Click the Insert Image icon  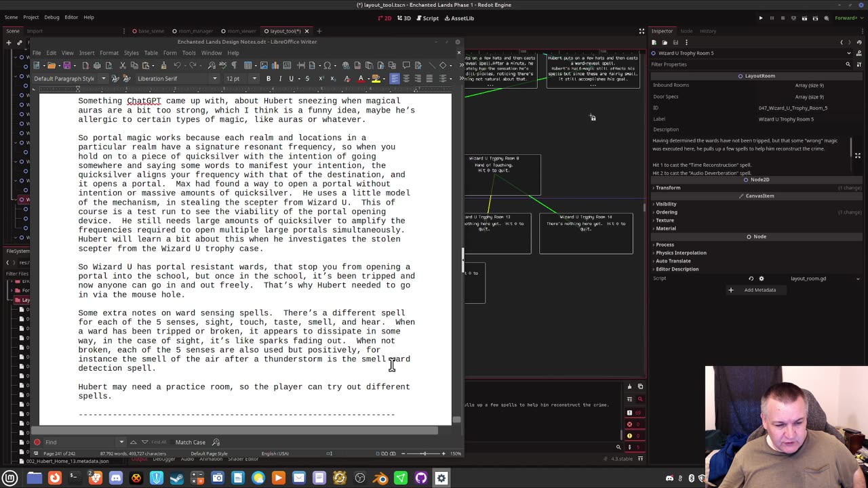tap(264, 65)
